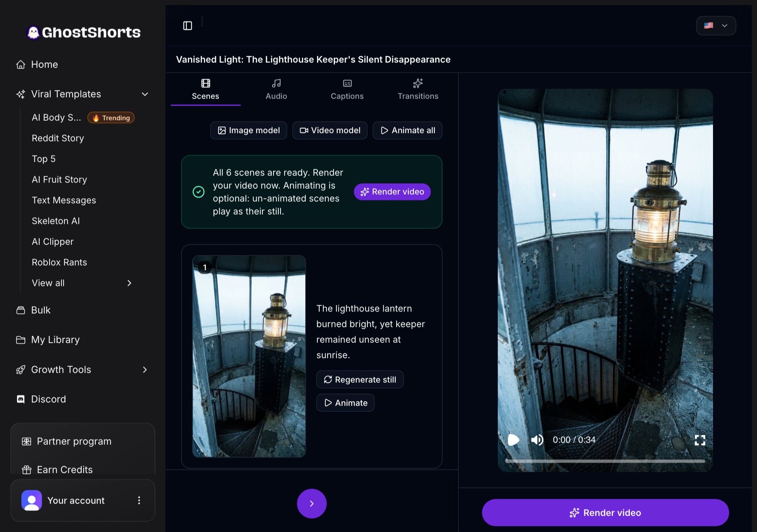Click the GhostShorts ghost logo icon
The height and width of the screenshot is (532, 757).
(x=33, y=33)
